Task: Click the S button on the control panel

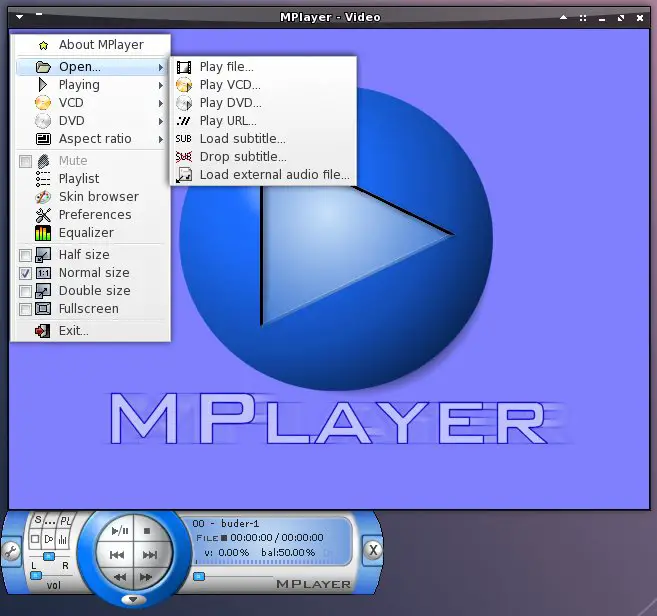Action: tap(38, 520)
